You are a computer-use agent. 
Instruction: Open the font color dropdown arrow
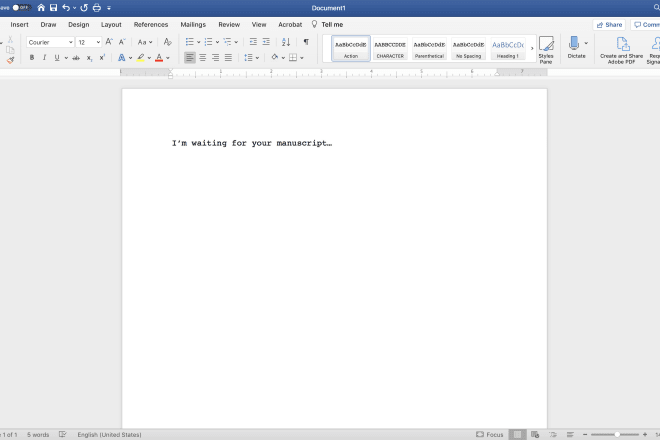tap(168, 58)
